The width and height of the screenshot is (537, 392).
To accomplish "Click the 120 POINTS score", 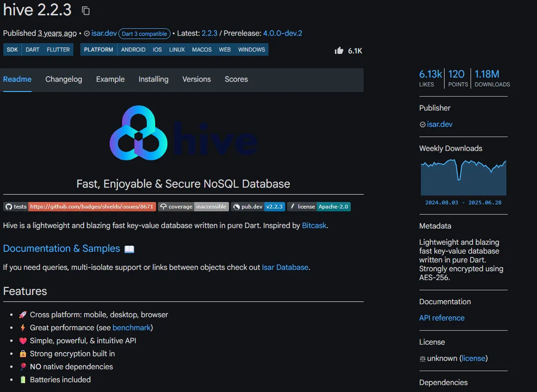I will click(458, 78).
